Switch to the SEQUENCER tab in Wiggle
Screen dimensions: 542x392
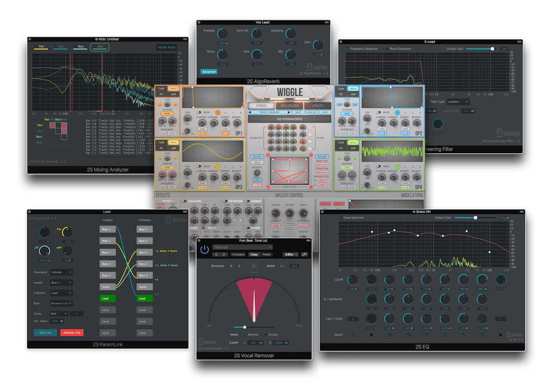290,106
